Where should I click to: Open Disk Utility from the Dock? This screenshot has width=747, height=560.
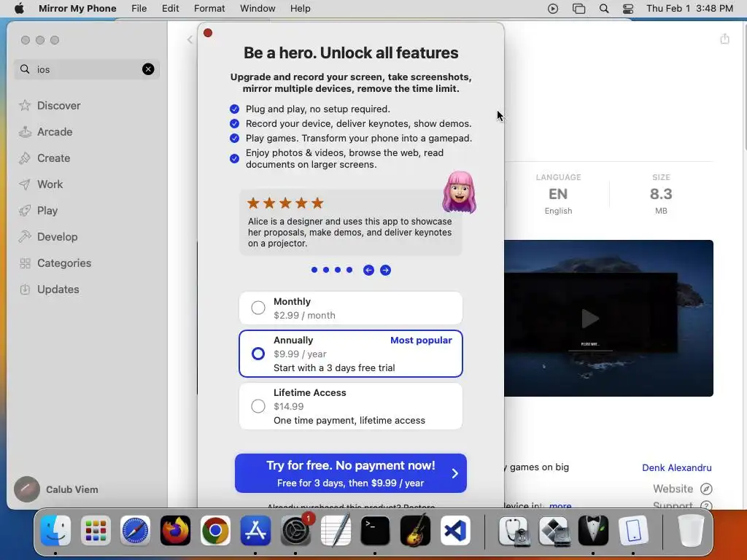(x=514, y=531)
